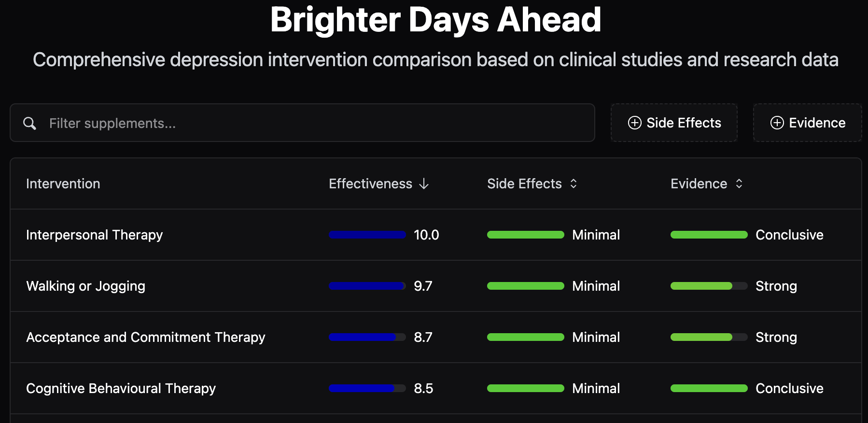Screen dimensions: 868x423
Task: Click Walking or Jogging evidence bar
Action: click(709, 286)
